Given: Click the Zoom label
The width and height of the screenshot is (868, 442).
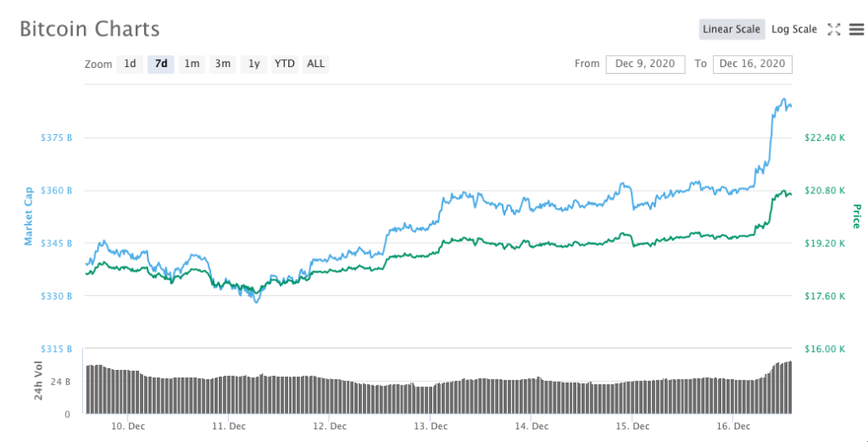Looking at the screenshot, I should coord(98,64).
